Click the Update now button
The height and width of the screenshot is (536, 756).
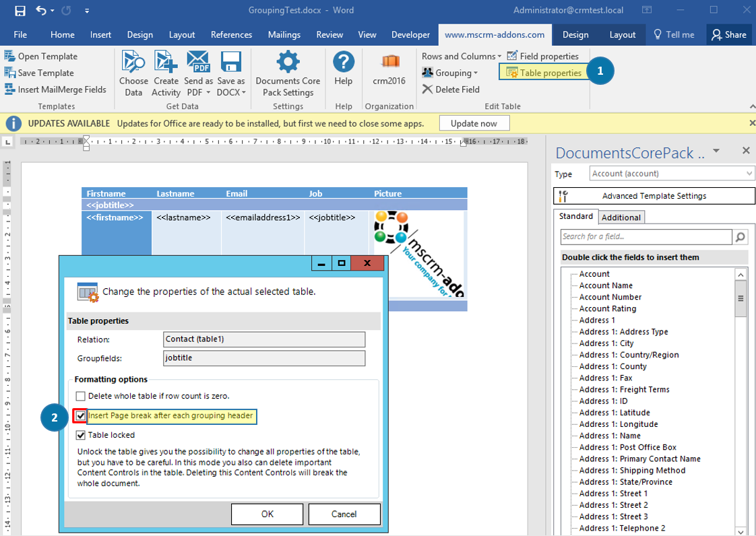tap(474, 123)
